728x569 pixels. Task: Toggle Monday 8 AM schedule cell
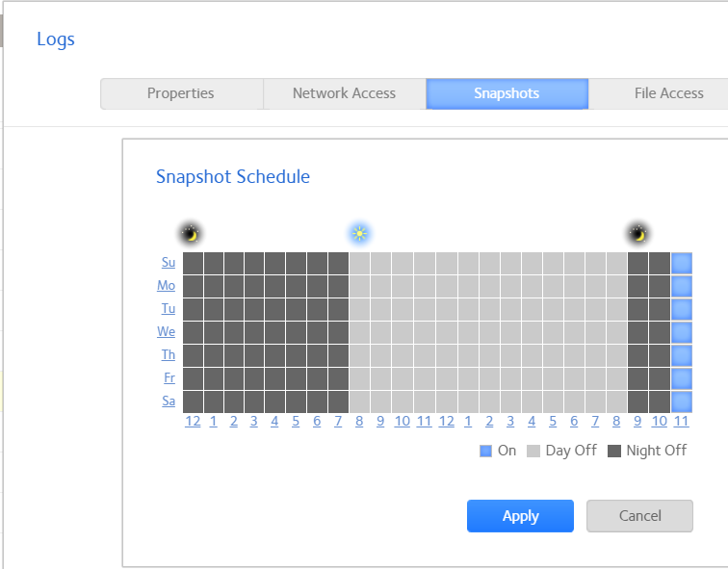click(359, 286)
